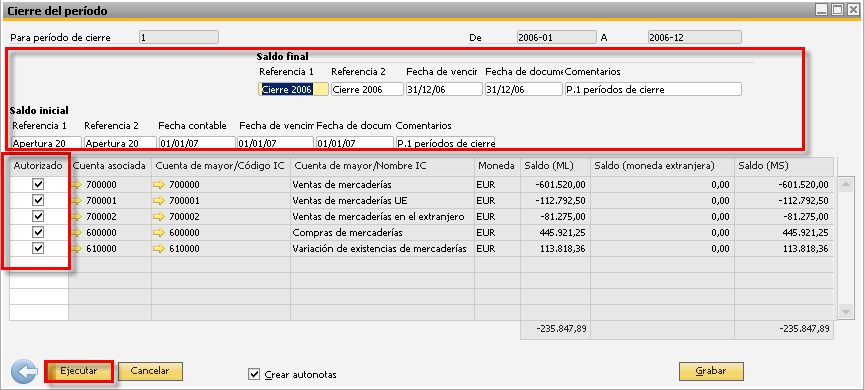The height and width of the screenshot is (390, 865).
Task: Edit Saldo final Comentarios field
Action: [x=653, y=89]
